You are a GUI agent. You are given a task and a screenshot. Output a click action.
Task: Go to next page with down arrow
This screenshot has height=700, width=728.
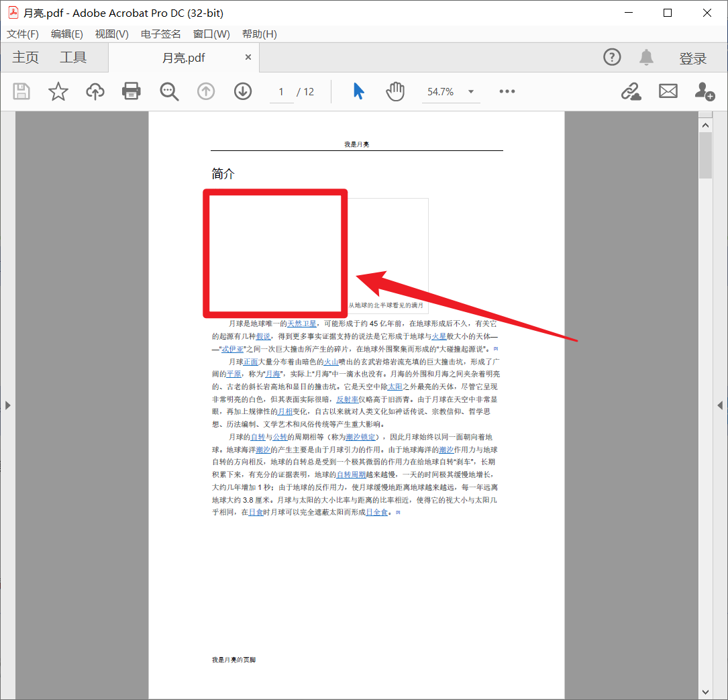pyautogui.click(x=243, y=91)
